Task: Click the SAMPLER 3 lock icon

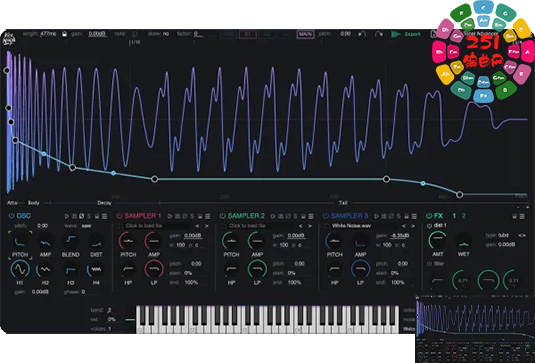Action: [x=406, y=216]
